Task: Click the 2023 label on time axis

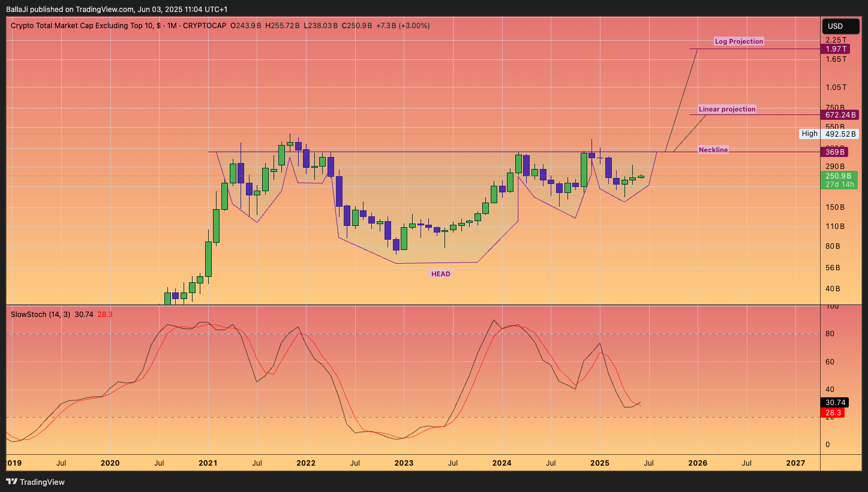Action: coord(404,463)
